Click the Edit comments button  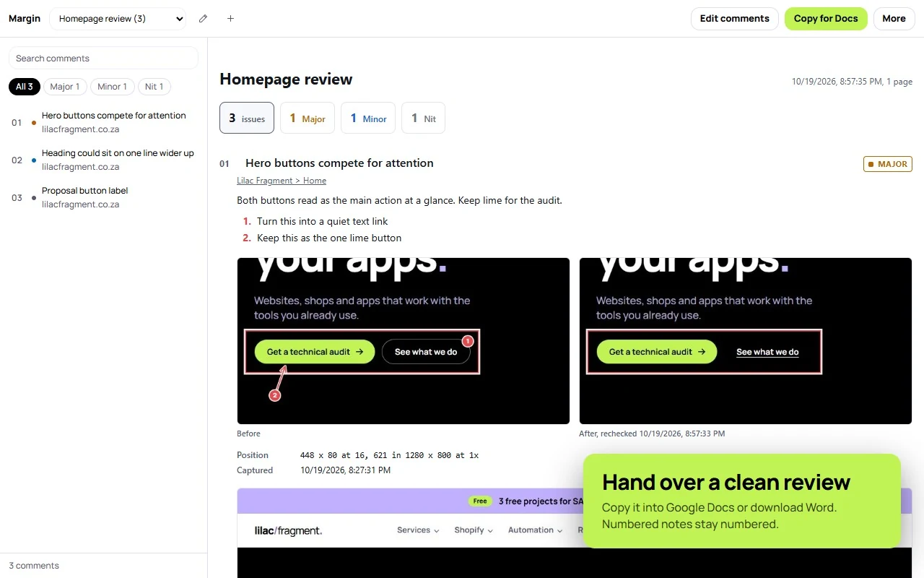[735, 19]
